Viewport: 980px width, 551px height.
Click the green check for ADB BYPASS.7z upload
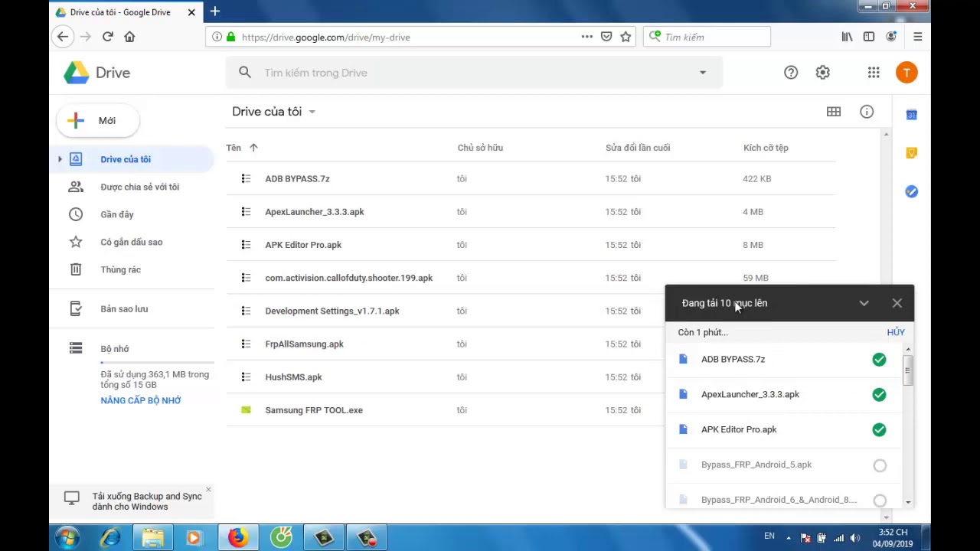click(879, 360)
